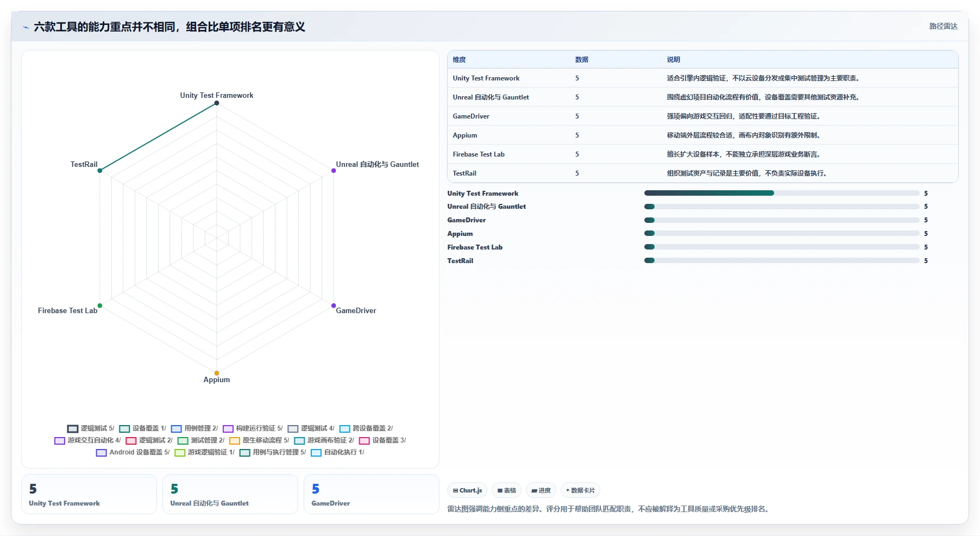Click the TestRail radar data point
Screen dimensions: 980x536
pos(100,171)
